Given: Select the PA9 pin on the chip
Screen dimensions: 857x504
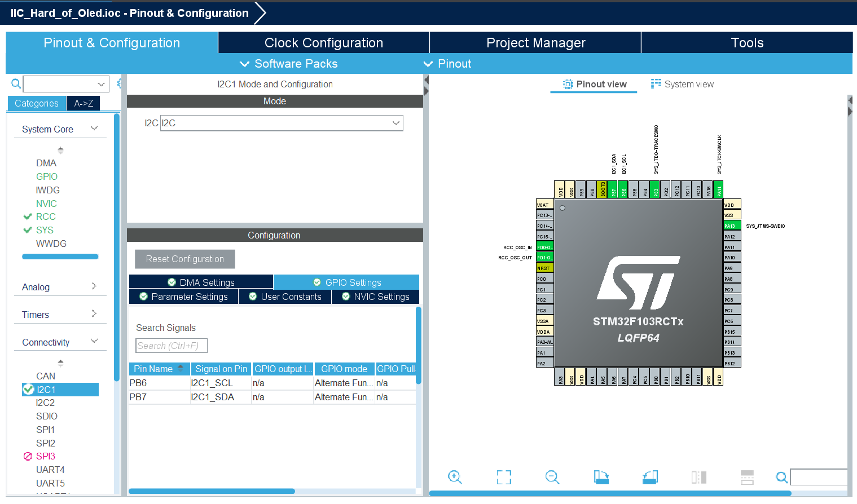Looking at the screenshot, I should (x=732, y=268).
